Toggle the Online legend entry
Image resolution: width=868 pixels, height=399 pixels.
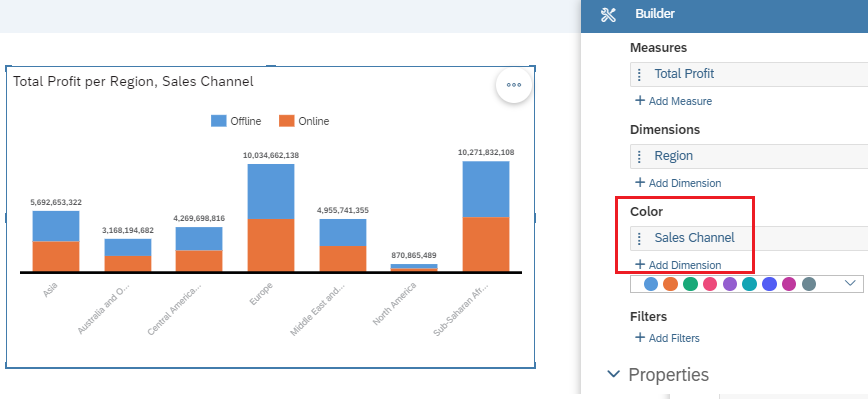304,121
